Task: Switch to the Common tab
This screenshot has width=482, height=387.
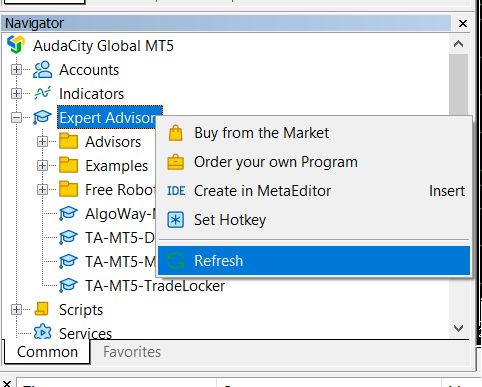Action: pos(47,352)
